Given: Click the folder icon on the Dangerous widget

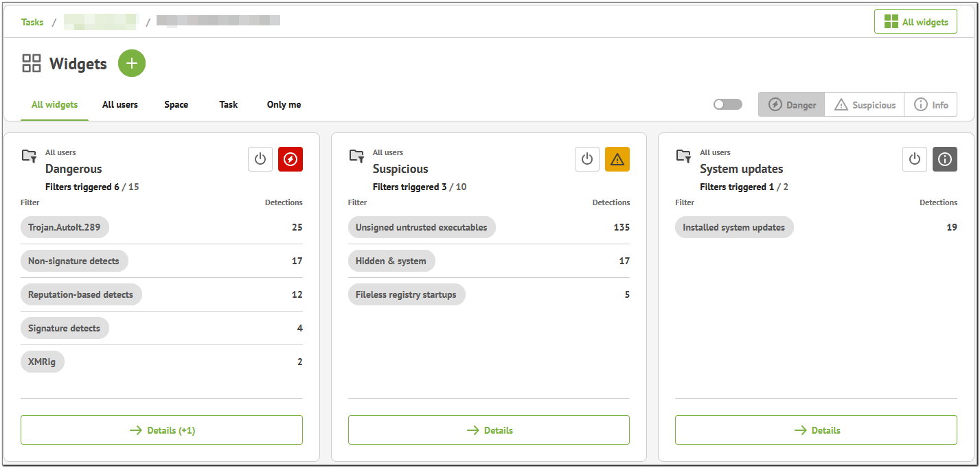Looking at the screenshot, I should coord(30,156).
